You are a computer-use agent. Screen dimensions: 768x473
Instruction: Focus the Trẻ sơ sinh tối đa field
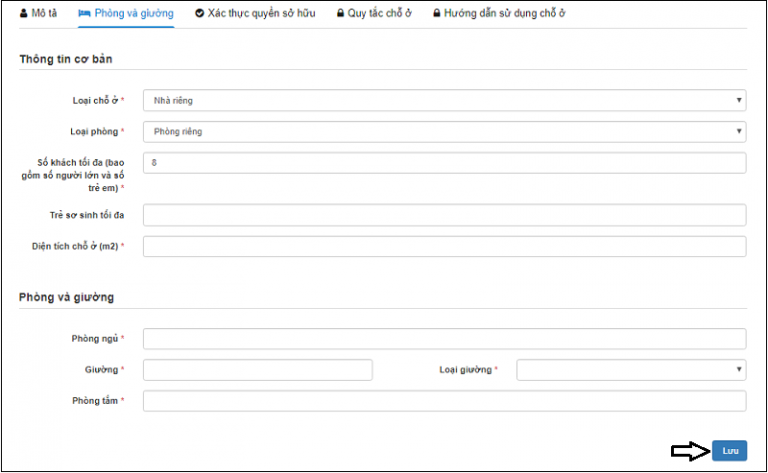pyautogui.click(x=444, y=215)
